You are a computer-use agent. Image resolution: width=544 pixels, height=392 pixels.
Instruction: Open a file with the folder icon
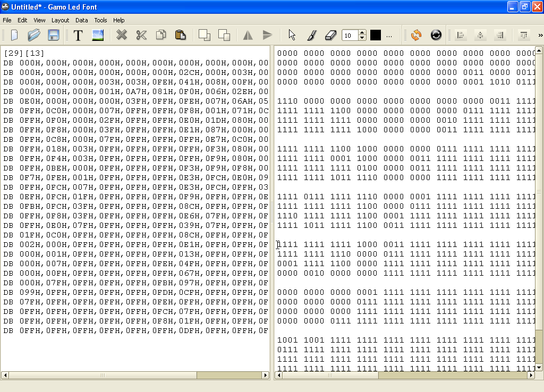coord(34,35)
